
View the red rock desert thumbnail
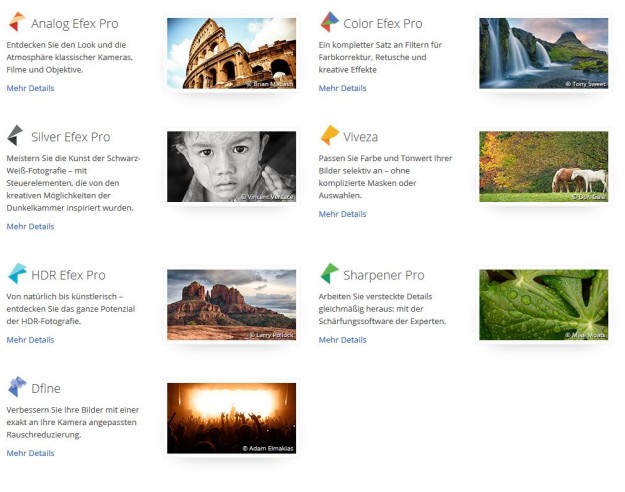[231, 305]
